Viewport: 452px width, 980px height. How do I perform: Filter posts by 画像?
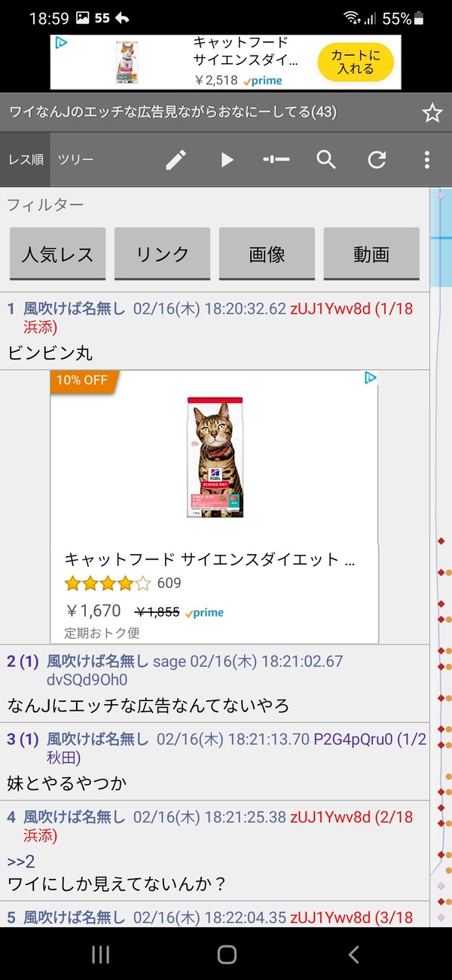point(267,254)
